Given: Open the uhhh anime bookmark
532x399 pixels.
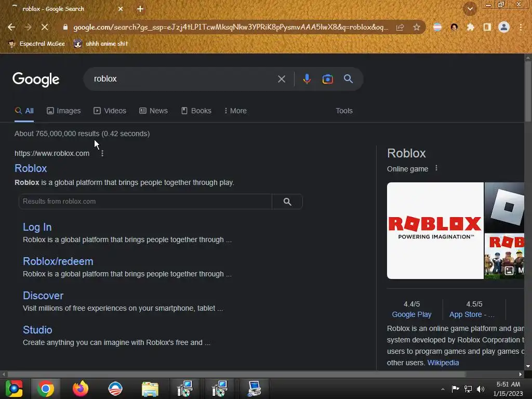Looking at the screenshot, I should coord(101,44).
